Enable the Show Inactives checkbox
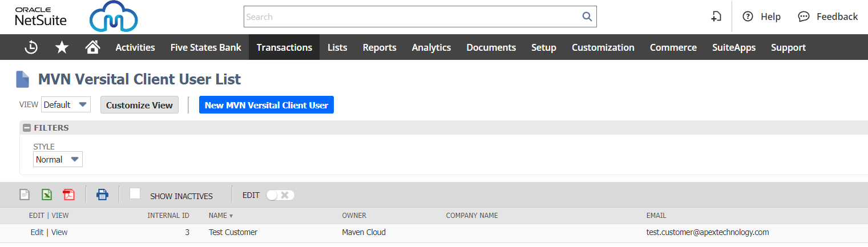Viewport: 868px width, 247px height. pos(135,194)
